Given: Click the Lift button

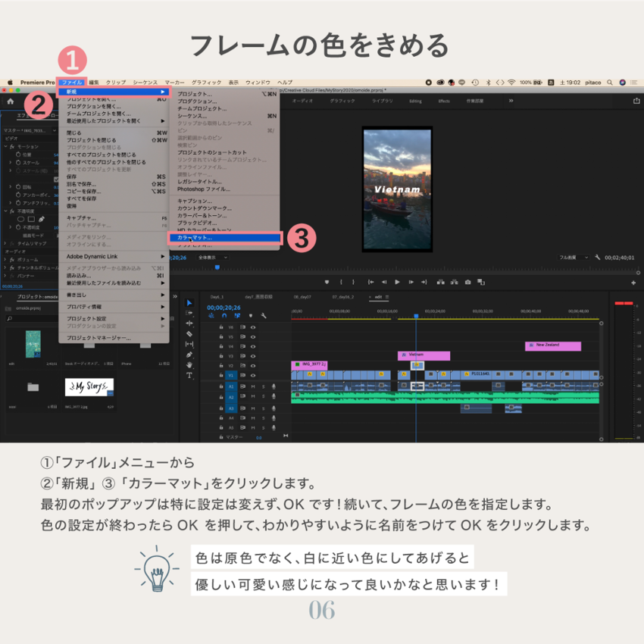Looking at the screenshot, I should point(441,282).
